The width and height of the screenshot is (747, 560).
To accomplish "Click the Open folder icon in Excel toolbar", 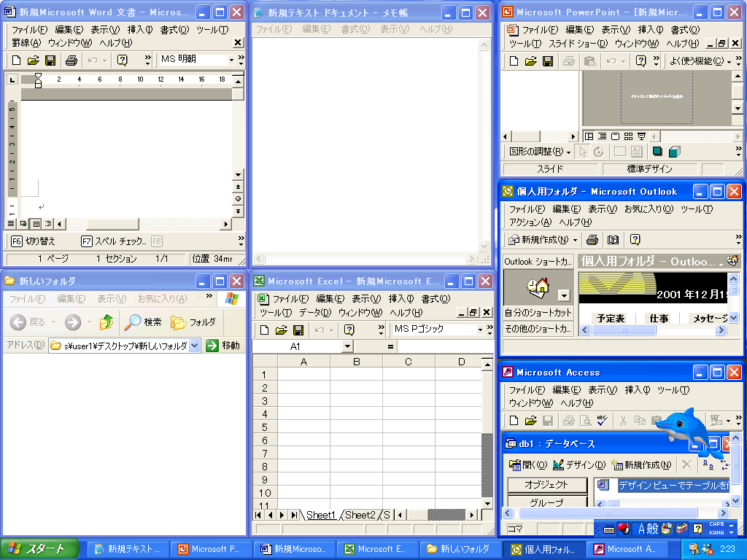I will (281, 330).
